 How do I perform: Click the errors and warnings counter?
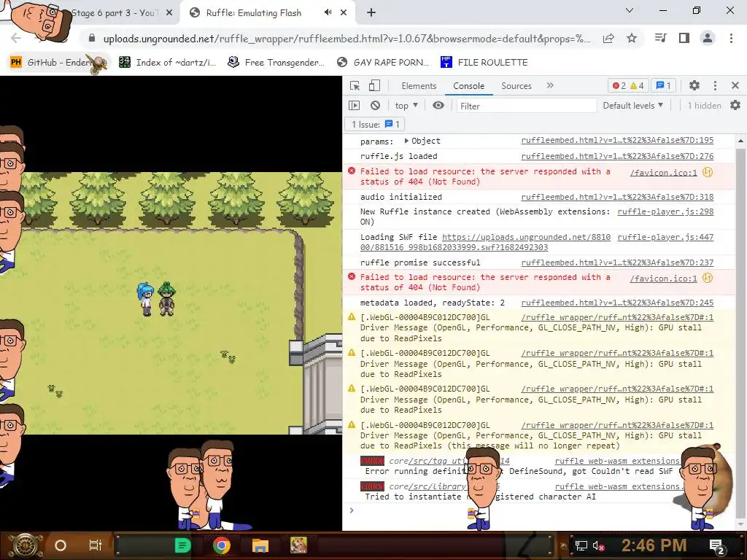628,86
